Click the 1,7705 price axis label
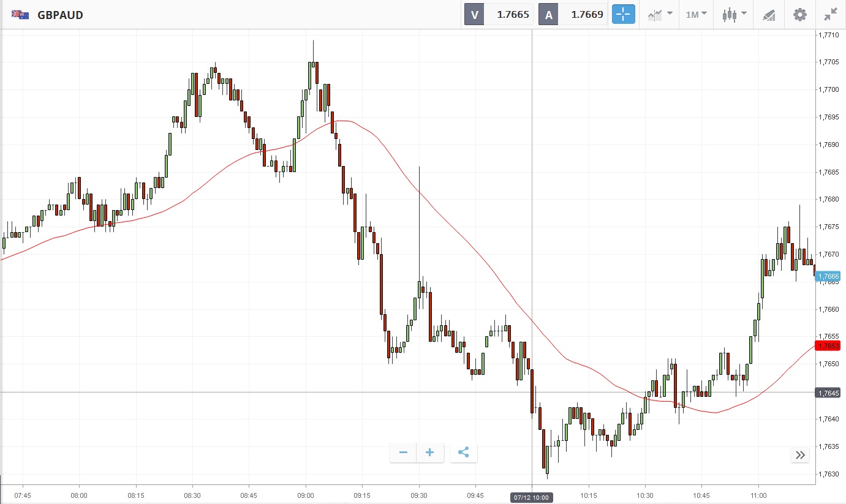846x504 pixels. (x=829, y=62)
